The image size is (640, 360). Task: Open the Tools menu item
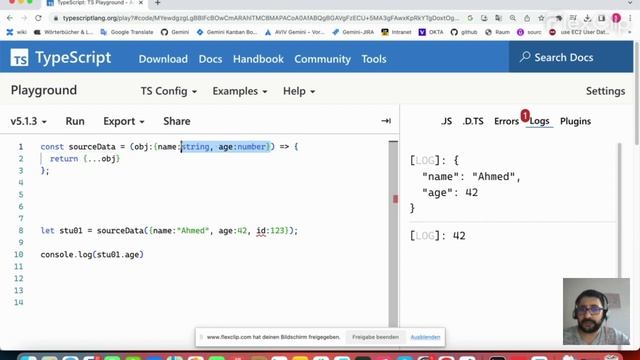click(x=373, y=59)
